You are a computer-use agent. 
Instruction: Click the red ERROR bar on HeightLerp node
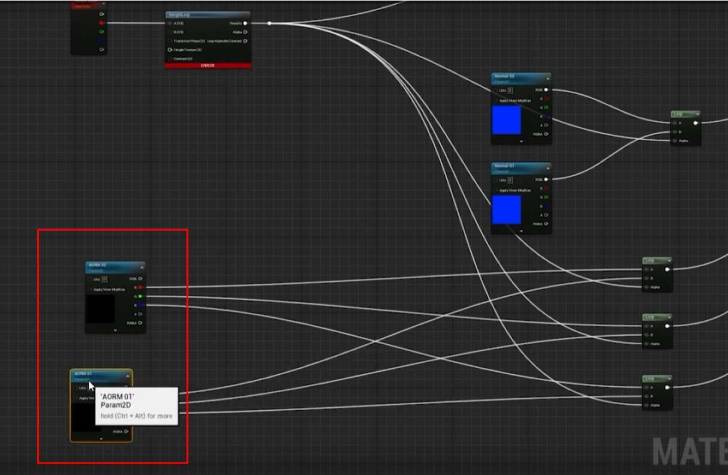point(208,66)
